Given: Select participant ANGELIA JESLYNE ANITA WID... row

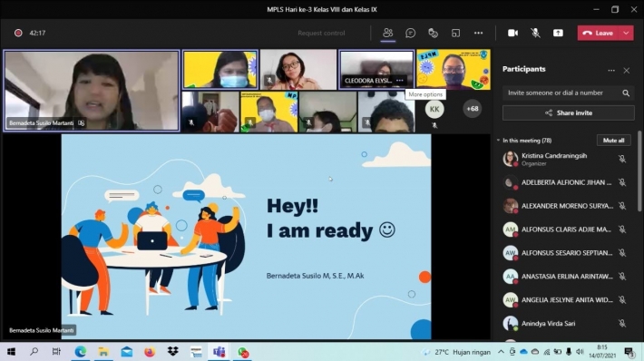Looking at the screenshot, I should (x=567, y=300).
